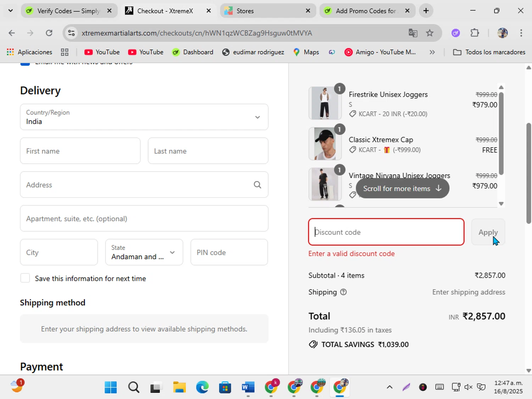Click the translate page icon
Image resolution: width=532 pixels, height=399 pixels.
pyautogui.click(x=413, y=33)
